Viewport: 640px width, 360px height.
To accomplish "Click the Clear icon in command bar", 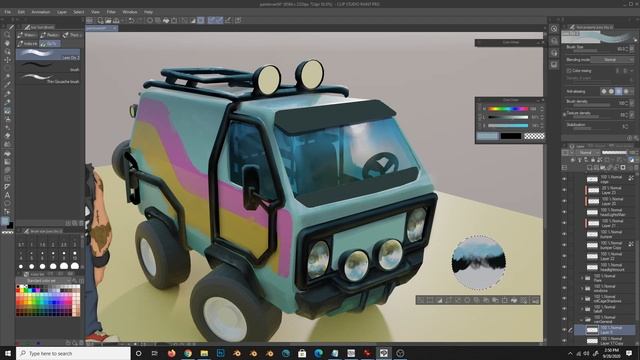I will pos(150,20).
